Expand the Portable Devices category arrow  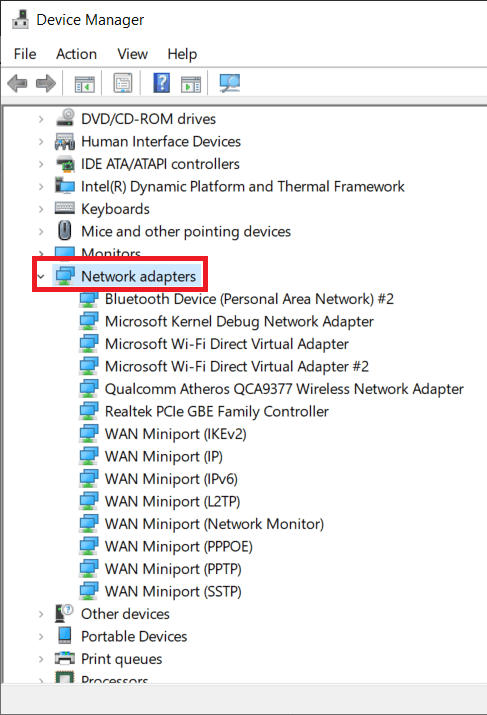click(x=41, y=637)
